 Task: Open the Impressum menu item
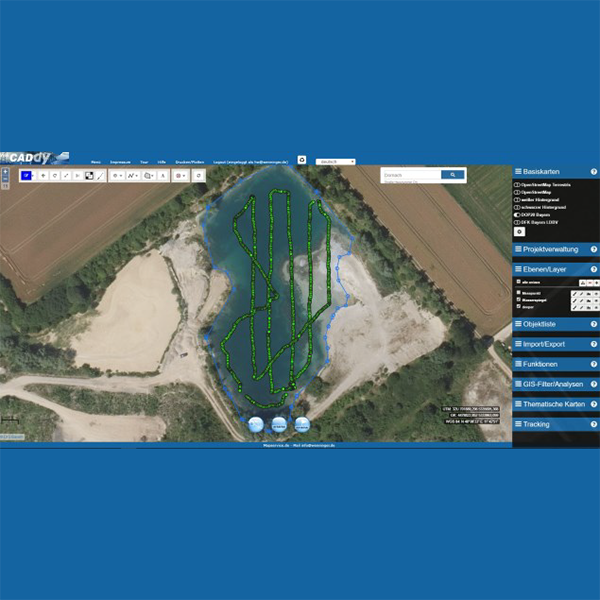[x=119, y=161]
